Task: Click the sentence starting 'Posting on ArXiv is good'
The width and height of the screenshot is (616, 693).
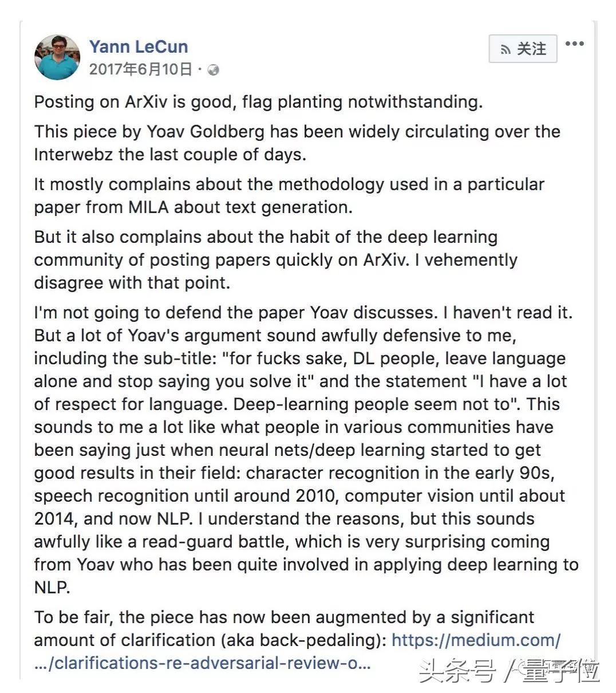Action: point(258,102)
